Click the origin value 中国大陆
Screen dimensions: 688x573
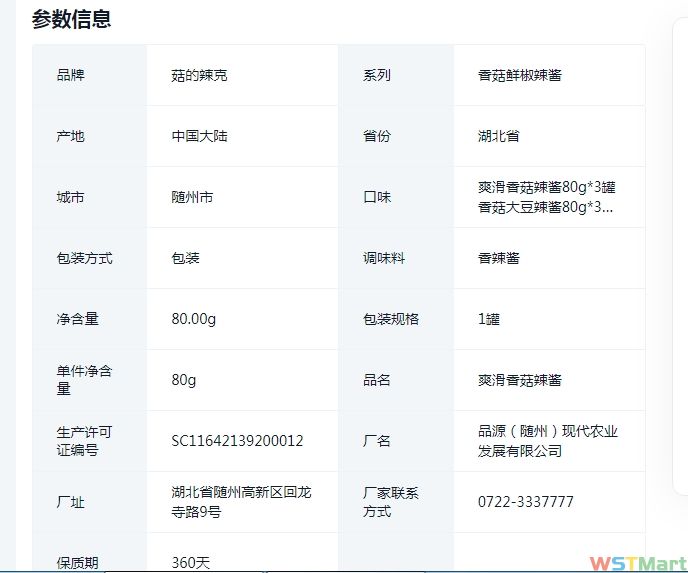[200, 136]
